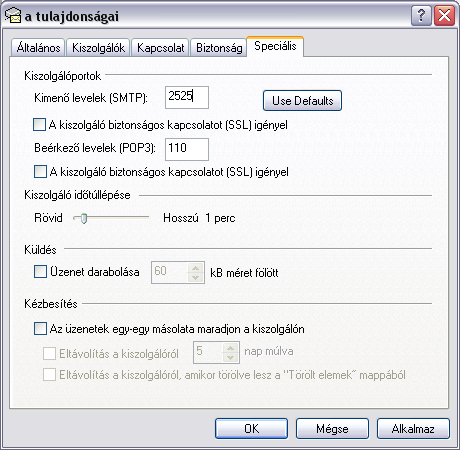Enable SSL checkbox under the SMTP port

(40, 125)
